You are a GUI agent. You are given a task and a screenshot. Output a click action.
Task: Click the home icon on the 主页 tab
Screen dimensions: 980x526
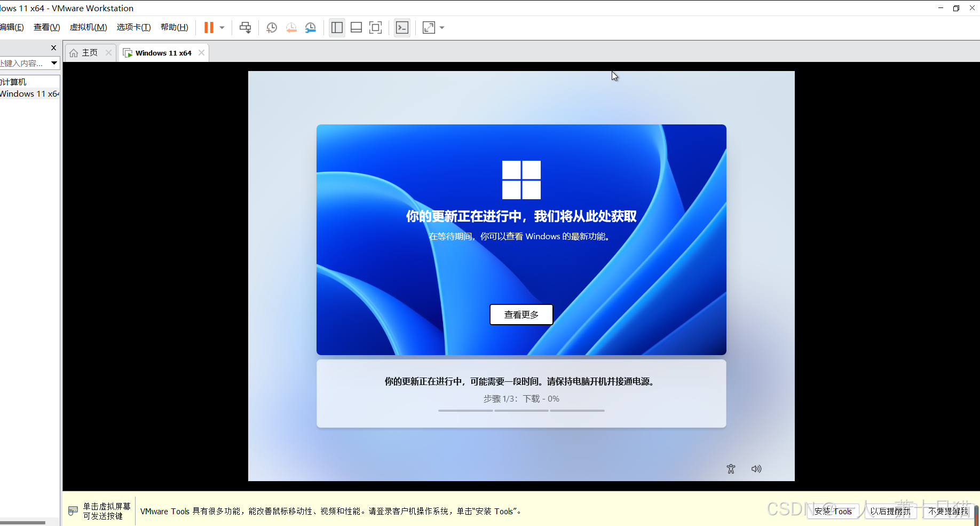click(x=74, y=53)
